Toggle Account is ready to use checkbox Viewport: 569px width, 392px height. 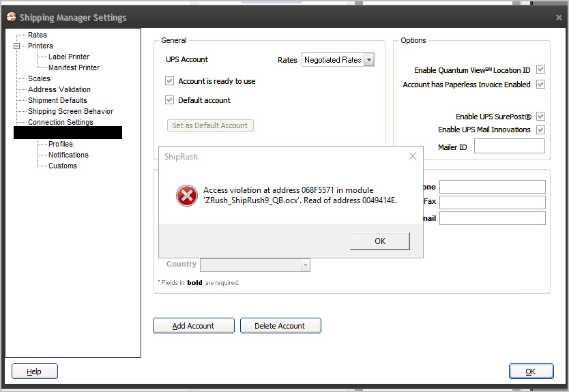169,81
